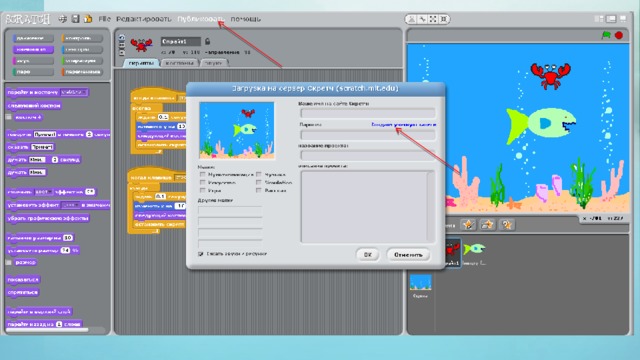Click the OK button in upload dialog
Screen dimensions: 640x360
(368, 255)
